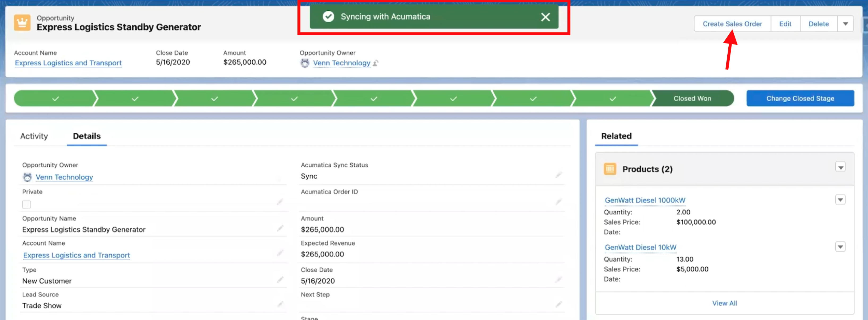Viewport: 868px width, 320px height.
Task: Click the Sync status value
Action: point(309,176)
